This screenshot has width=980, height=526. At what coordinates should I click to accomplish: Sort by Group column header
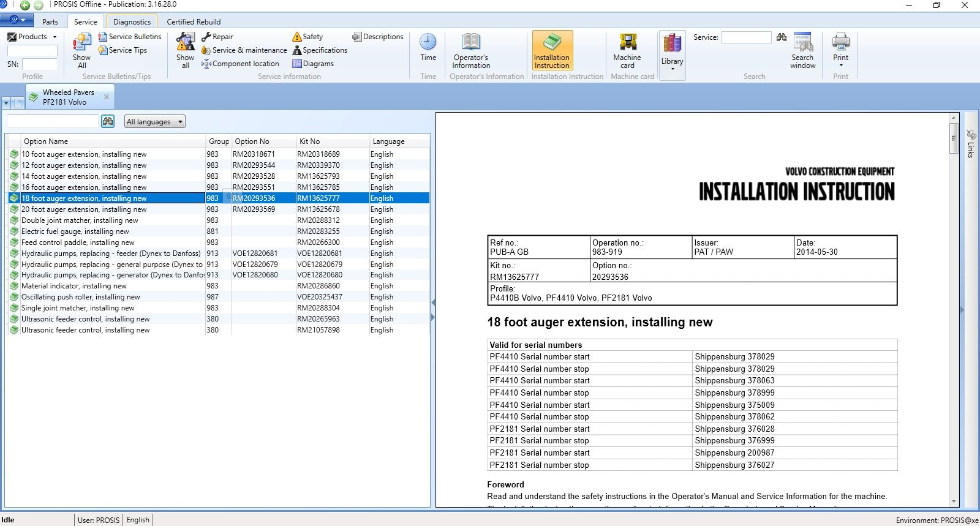coord(219,141)
